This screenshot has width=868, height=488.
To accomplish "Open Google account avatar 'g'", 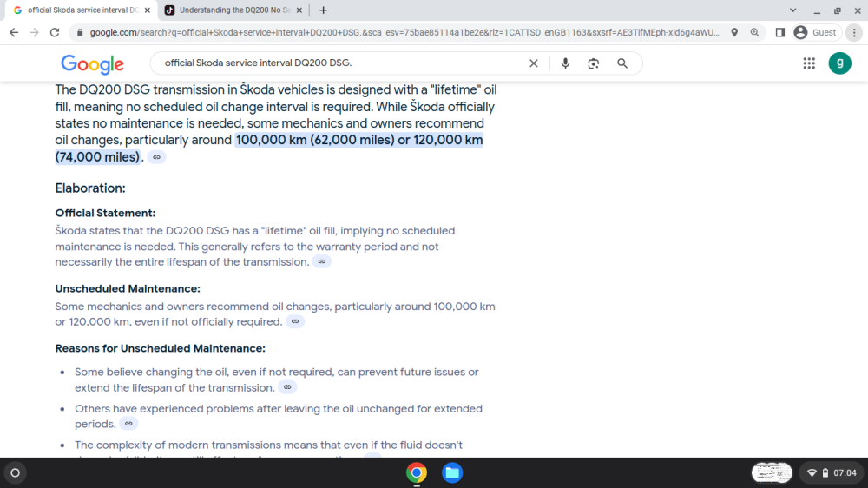I will pyautogui.click(x=839, y=63).
